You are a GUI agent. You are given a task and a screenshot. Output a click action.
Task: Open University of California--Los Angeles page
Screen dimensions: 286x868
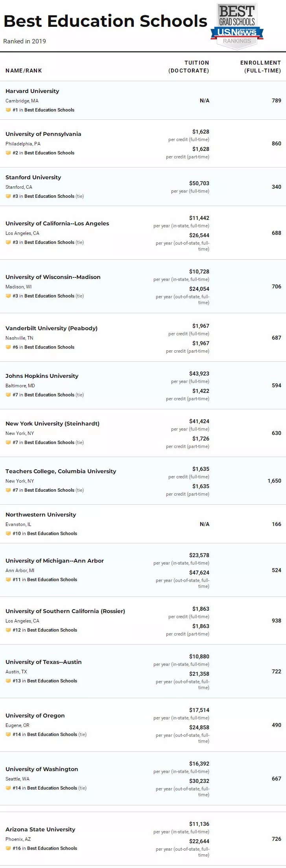pos(57,223)
